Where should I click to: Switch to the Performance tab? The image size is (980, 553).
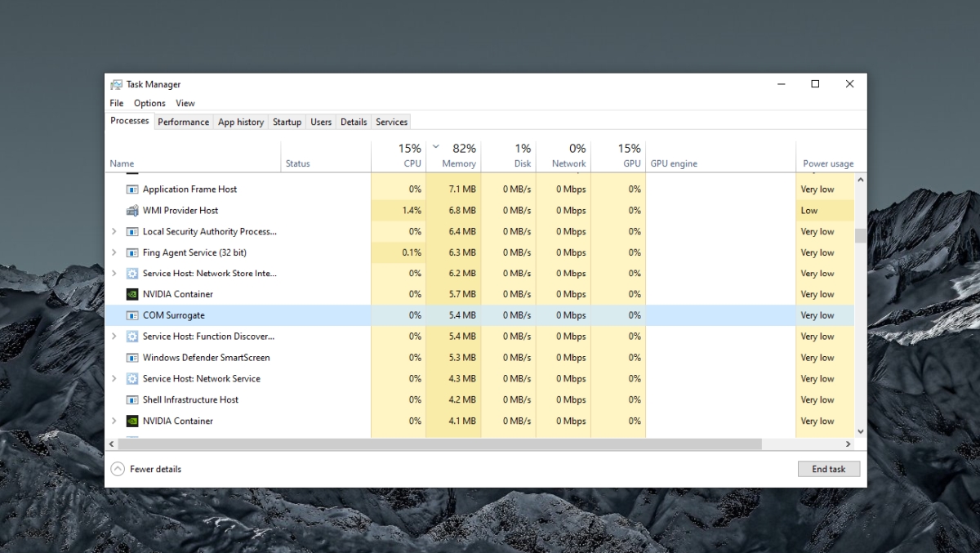pos(183,122)
